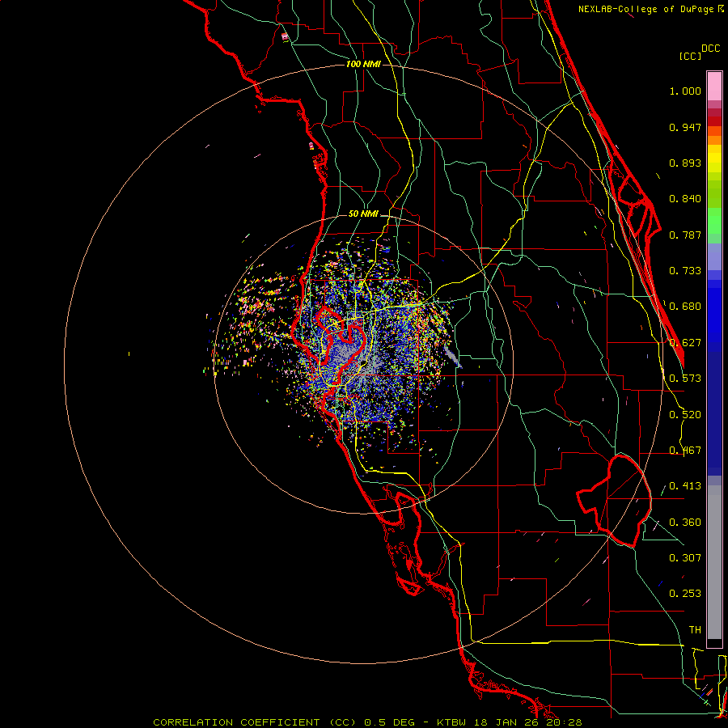The image size is (728, 728).
Task: Click the 0.627 scale value
Action: 685,343
